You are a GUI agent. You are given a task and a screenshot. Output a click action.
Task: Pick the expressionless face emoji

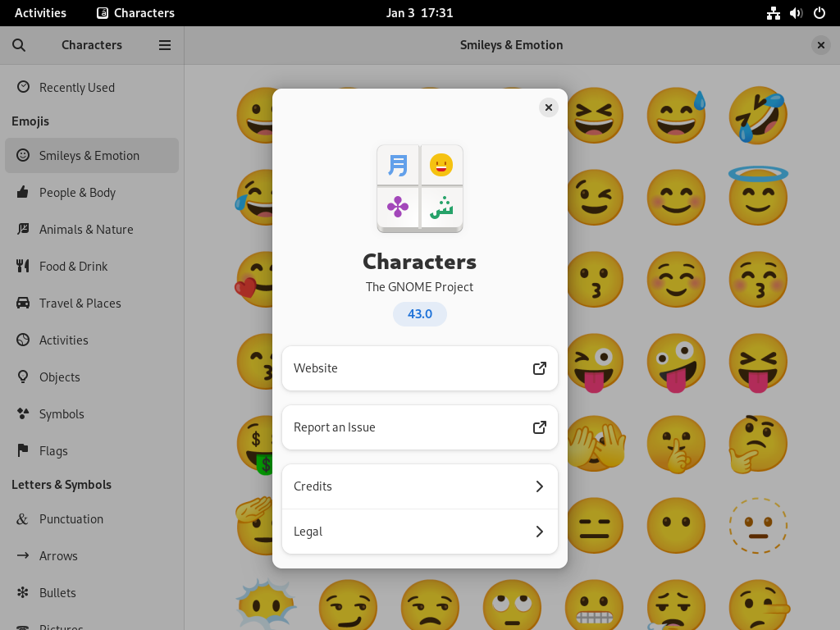(595, 525)
